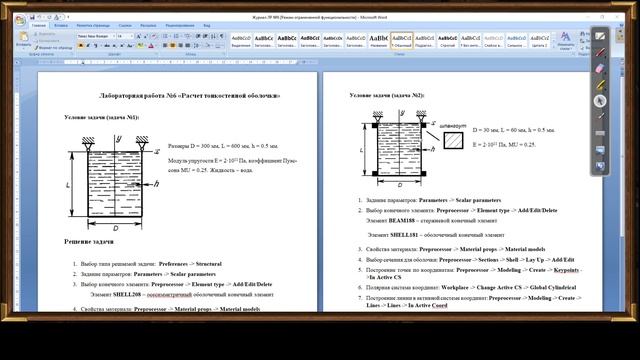Center align text
The width and height of the screenshot is (640, 360).
tap(172, 45)
